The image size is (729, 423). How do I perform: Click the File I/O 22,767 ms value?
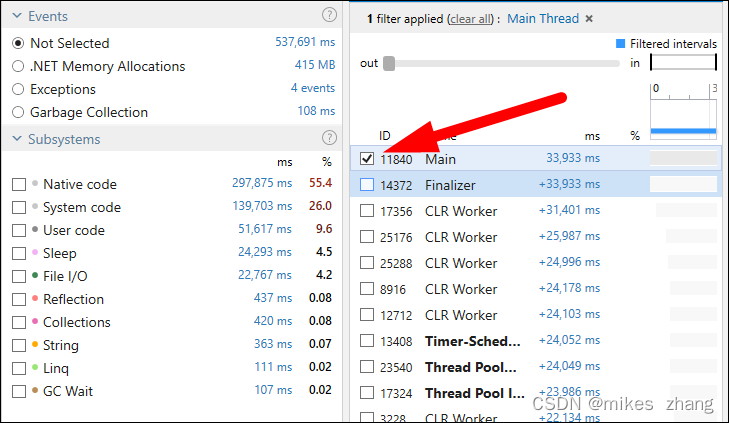(265, 275)
